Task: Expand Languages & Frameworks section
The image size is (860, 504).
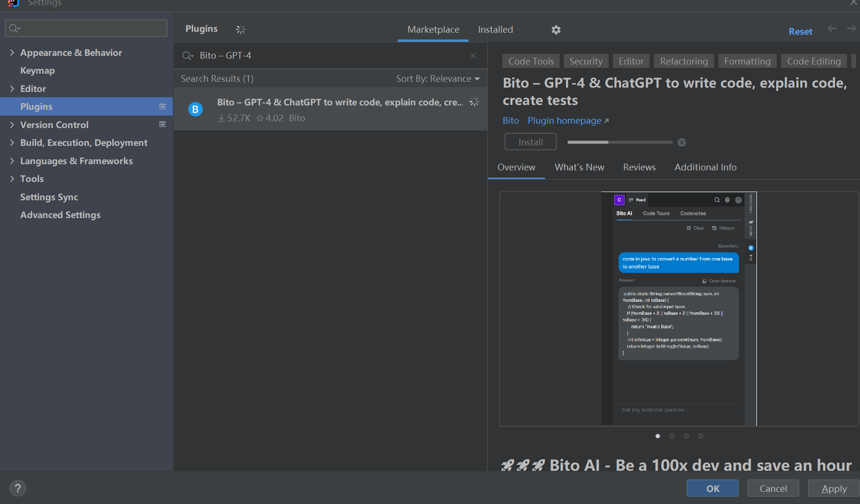Action: pyautogui.click(x=12, y=161)
